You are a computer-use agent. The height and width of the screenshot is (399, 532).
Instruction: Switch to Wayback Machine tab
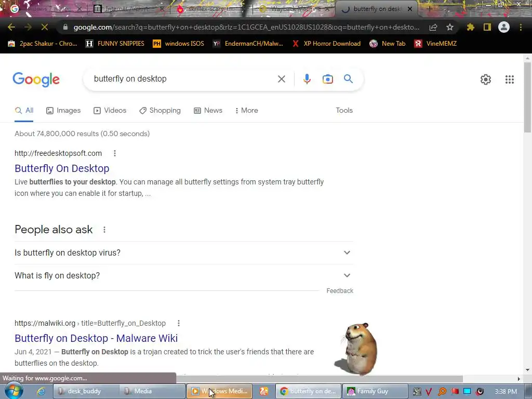click(x=294, y=9)
